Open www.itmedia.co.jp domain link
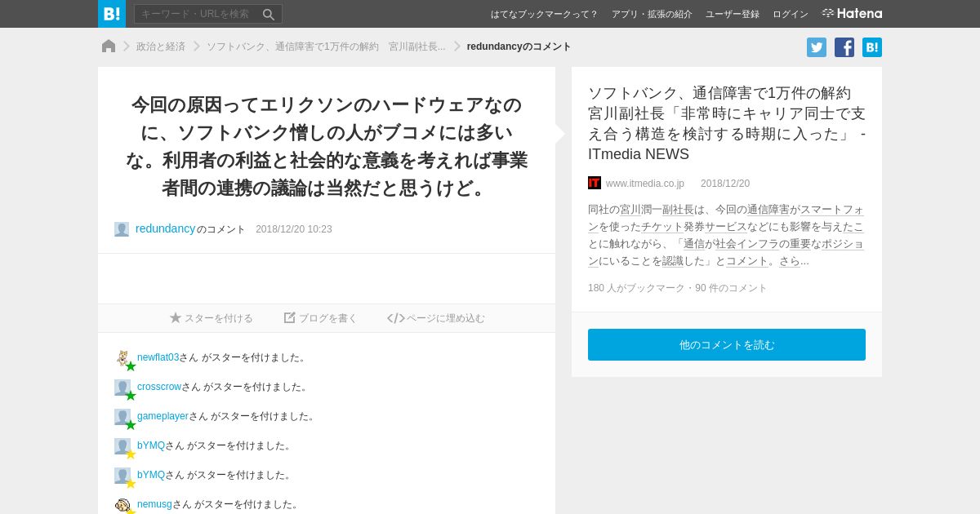Viewport: 980px width, 514px height. [645, 184]
